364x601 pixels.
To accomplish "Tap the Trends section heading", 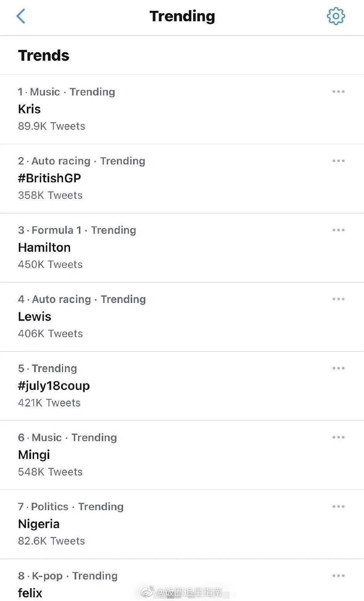I will coord(44,56).
